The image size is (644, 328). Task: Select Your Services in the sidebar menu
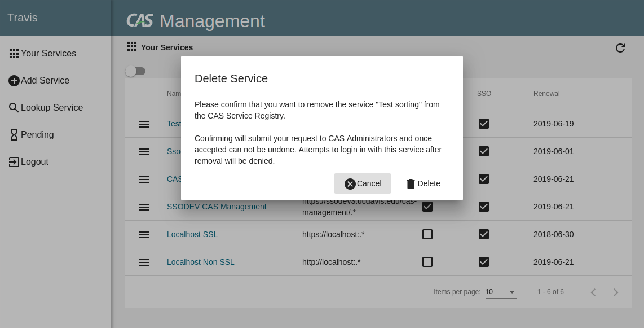[49, 53]
